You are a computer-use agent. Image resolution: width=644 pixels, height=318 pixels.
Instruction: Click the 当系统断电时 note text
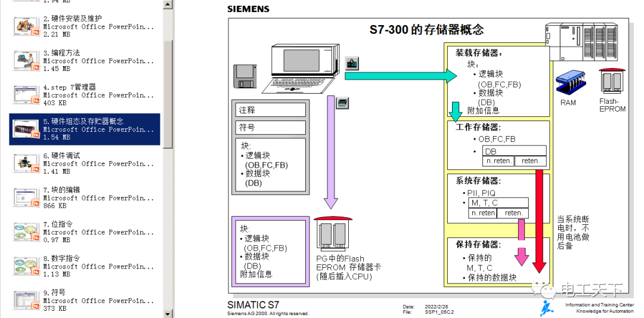(x=573, y=233)
